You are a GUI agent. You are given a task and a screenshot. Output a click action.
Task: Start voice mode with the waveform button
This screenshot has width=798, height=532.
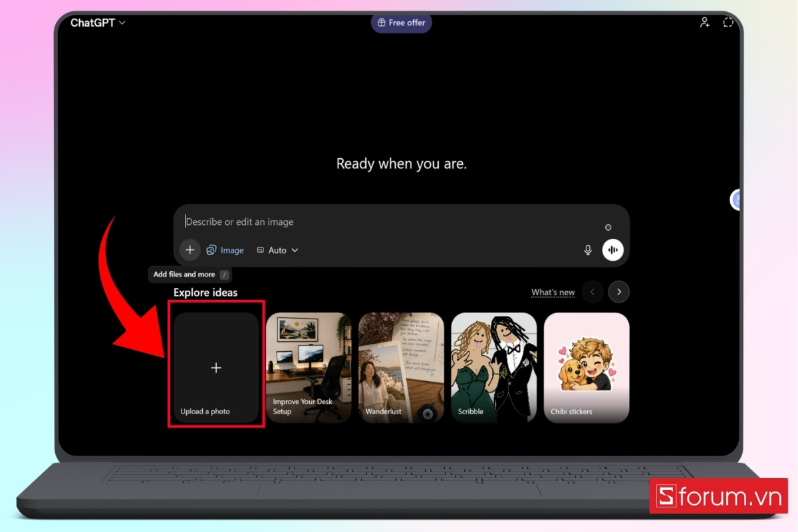pyautogui.click(x=613, y=250)
